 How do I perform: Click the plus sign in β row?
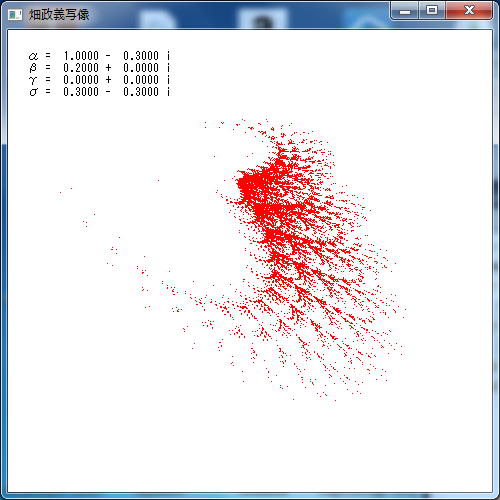pyautogui.click(x=108, y=68)
